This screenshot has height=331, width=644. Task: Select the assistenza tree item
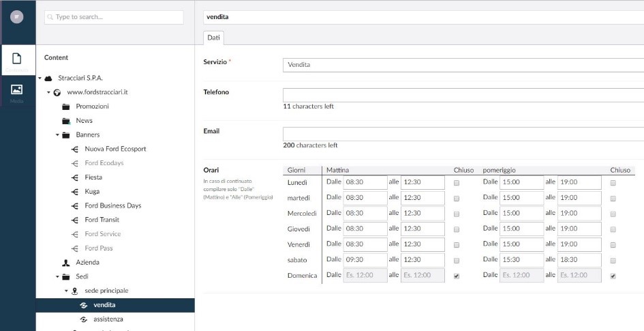point(108,319)
